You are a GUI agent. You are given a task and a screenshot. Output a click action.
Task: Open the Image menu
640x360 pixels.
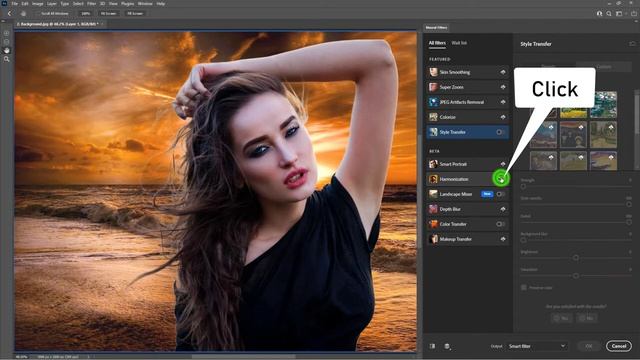[38, 4]
